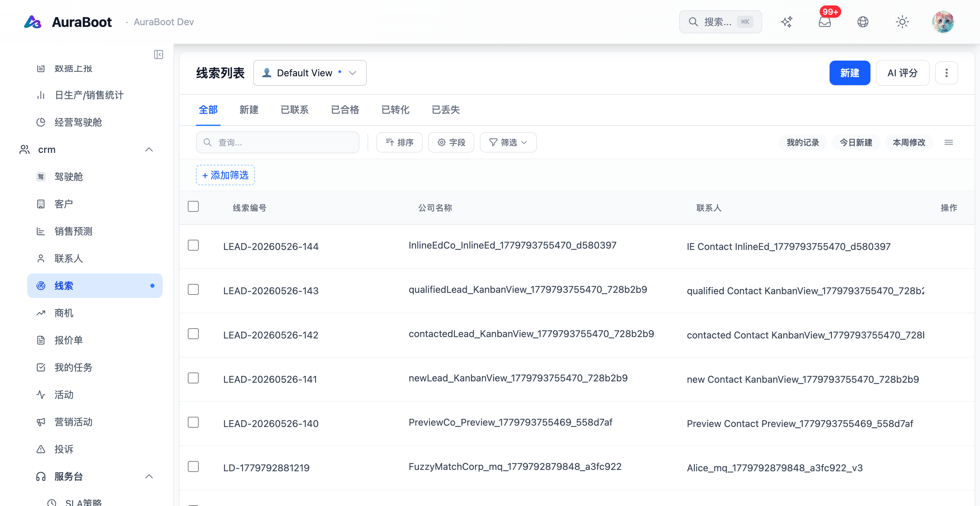Click the 公司名称 column header
Image resolution: width=980 pixels, height=506 pixels.
point(435,208)
